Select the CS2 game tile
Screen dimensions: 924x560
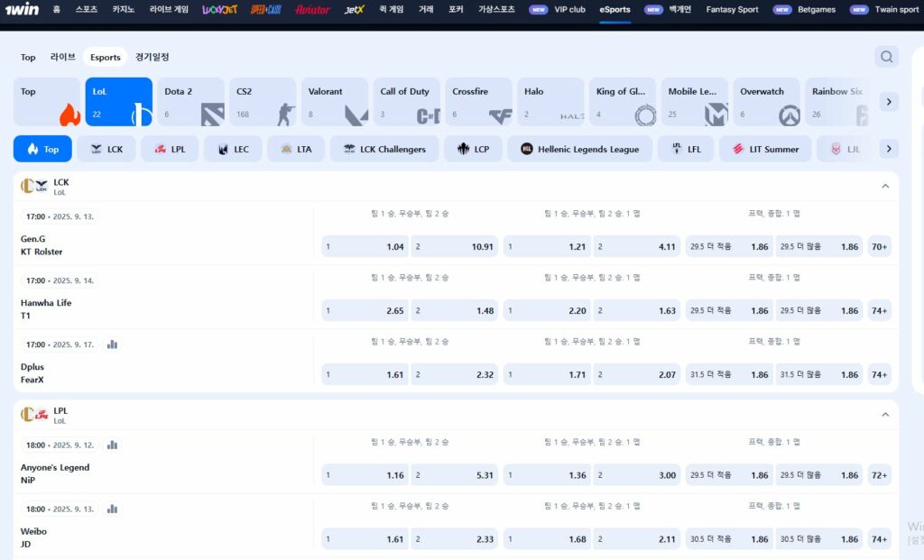pos(263,102)
